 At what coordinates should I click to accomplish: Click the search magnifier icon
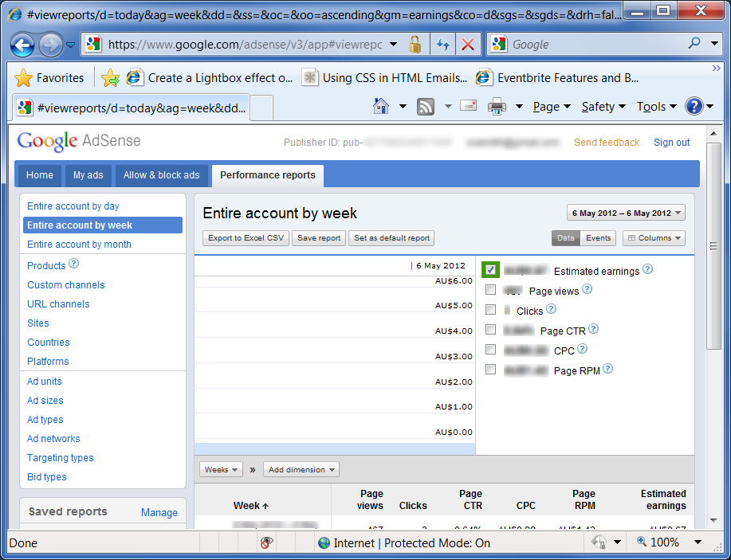click(x=694, y=43)
